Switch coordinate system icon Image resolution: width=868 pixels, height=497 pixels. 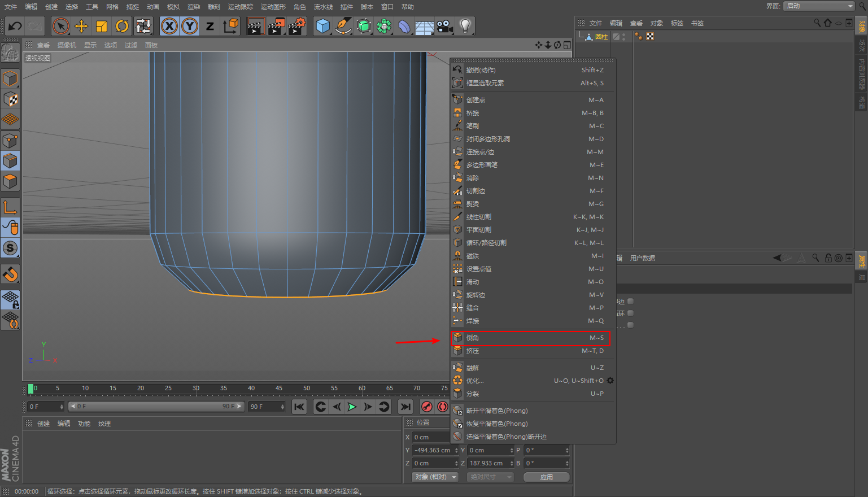[231, 26]
